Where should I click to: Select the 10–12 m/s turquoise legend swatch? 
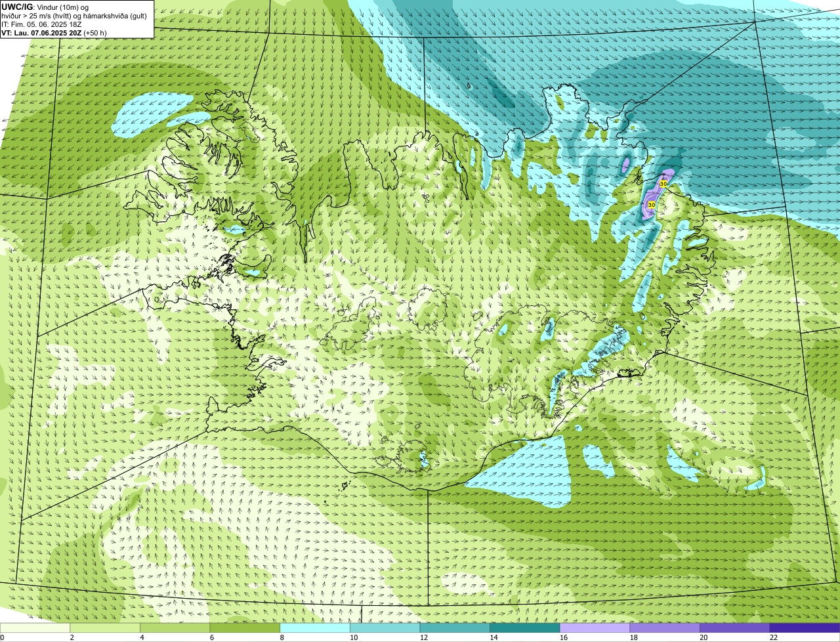385,628
